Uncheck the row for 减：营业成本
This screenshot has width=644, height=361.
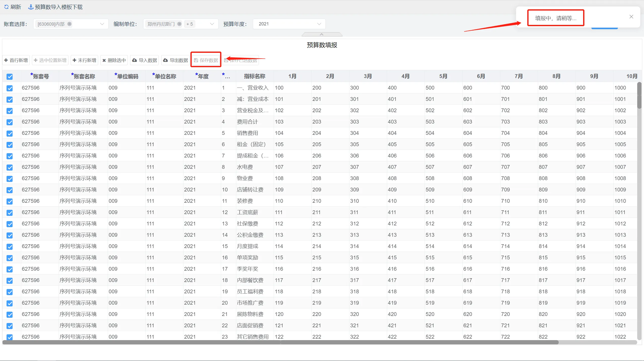click(10, 99)
